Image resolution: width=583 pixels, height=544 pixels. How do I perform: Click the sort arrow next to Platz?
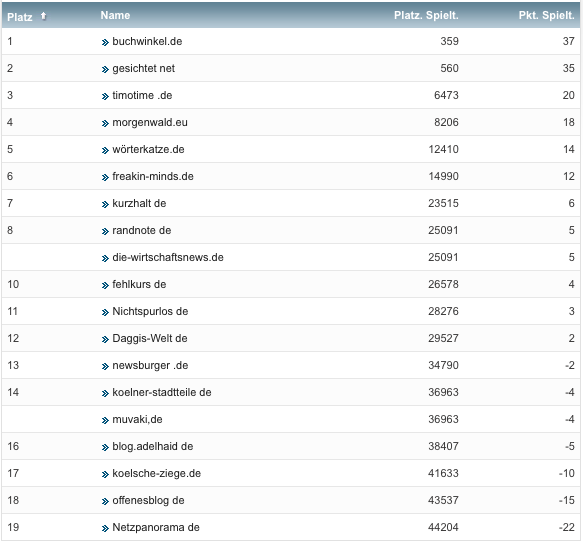[x=44, y=16]
